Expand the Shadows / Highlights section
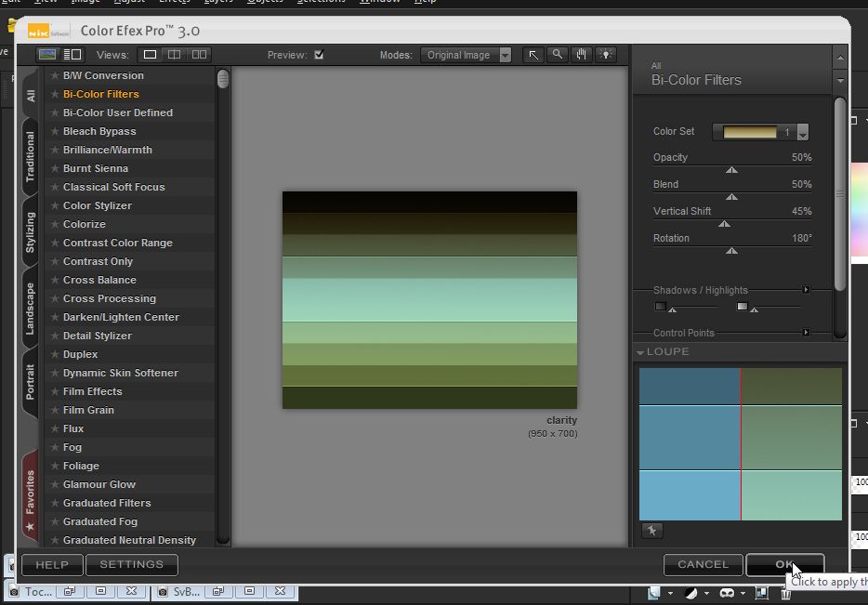868x605 pixels. pyautogui.click(x=806, y=290)
